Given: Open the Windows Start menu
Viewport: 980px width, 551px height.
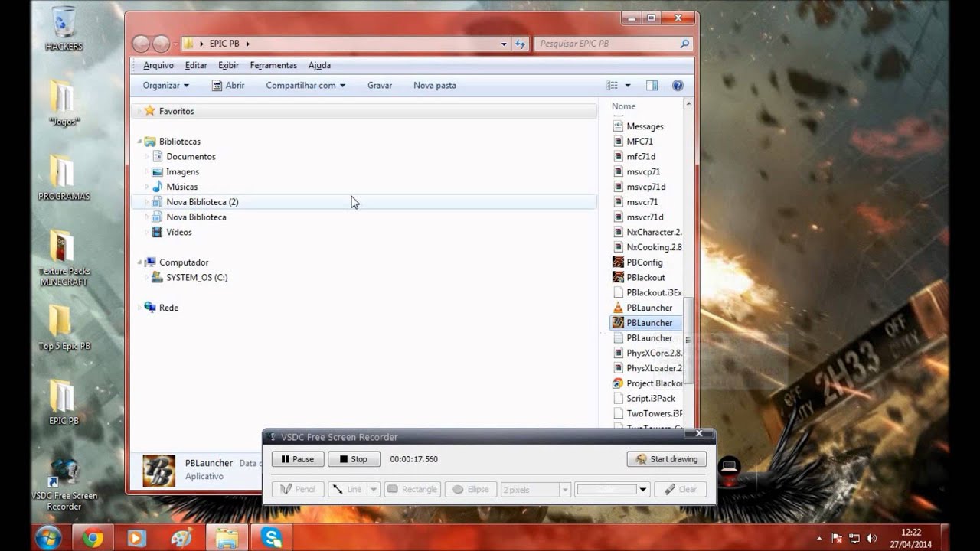Looking at the screenshot, I should point(47,537).
